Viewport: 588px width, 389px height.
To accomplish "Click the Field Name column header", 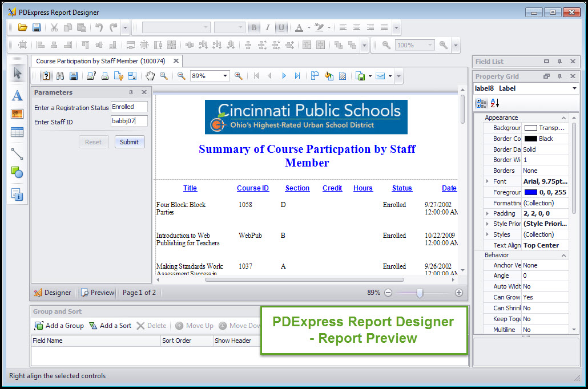I will pyautogui.click(x=96, y=341).
